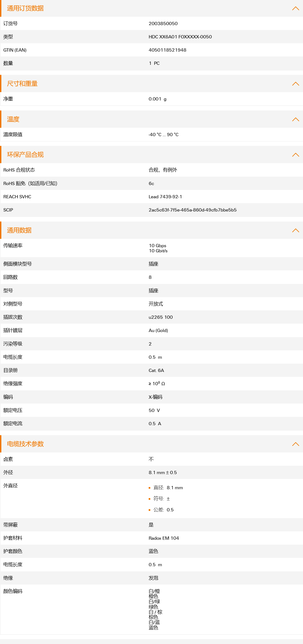Click catalogue value Cat. 6A
303x644 pixels.
tap(156, 370)
